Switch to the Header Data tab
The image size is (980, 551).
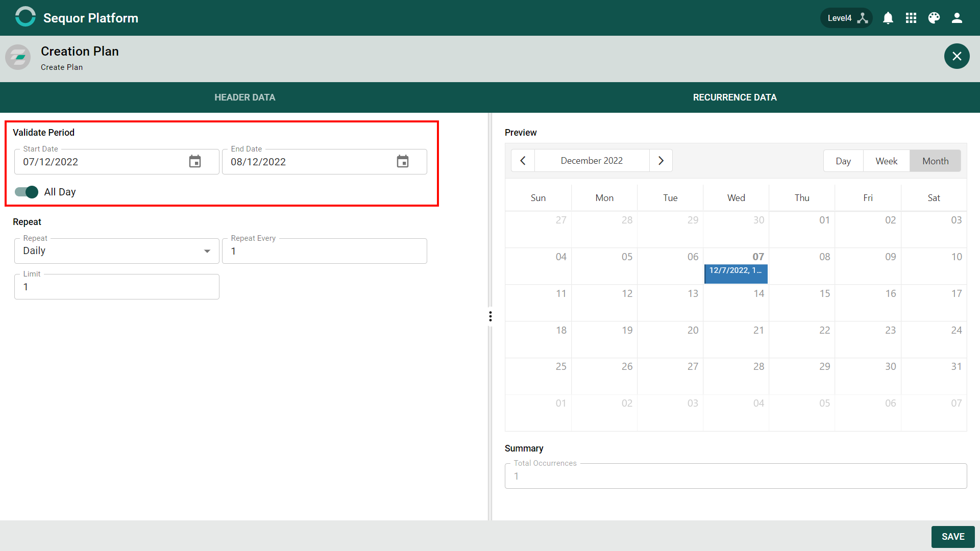(x=245, y=97)
